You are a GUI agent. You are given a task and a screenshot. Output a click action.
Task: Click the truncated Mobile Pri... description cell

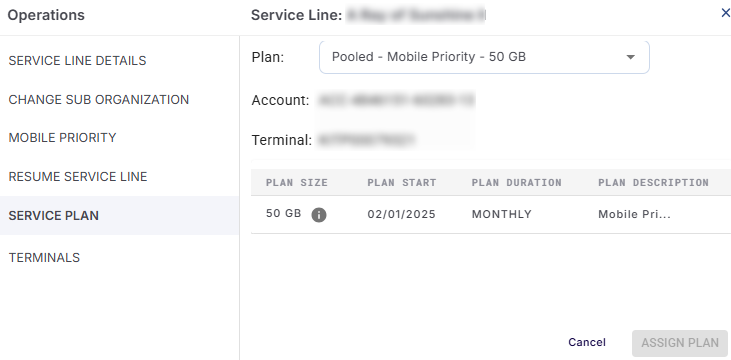(x=634, y=215)
